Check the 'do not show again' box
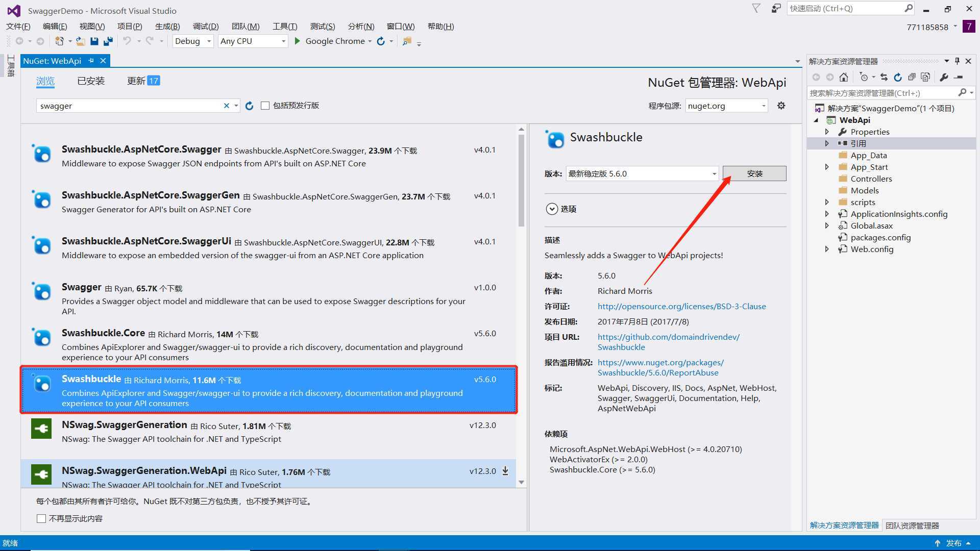This screenshot has height=551, width=980. coord(41,518)
